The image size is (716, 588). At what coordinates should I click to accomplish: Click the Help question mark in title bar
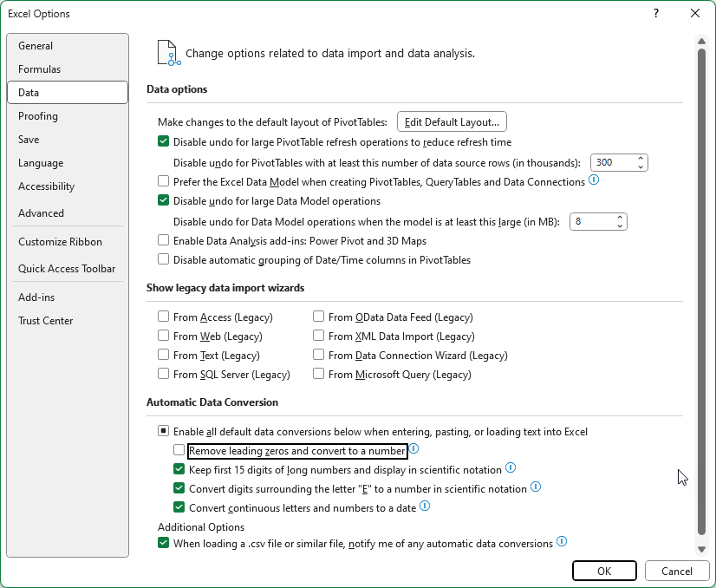click(654, 13)
